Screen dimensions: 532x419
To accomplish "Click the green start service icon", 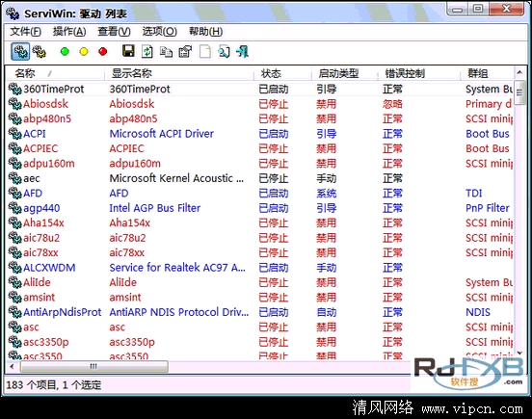I will tap(65, 51).
